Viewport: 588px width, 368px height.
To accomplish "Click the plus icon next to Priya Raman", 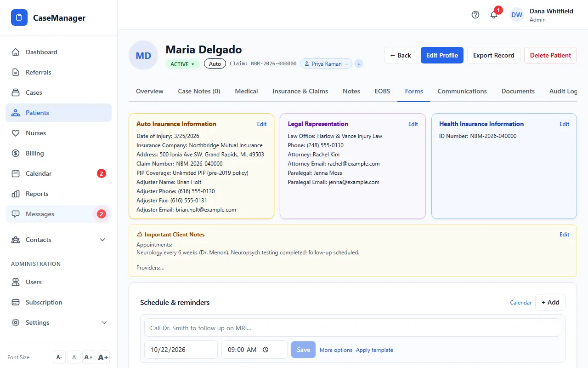I will click(359, 64).
